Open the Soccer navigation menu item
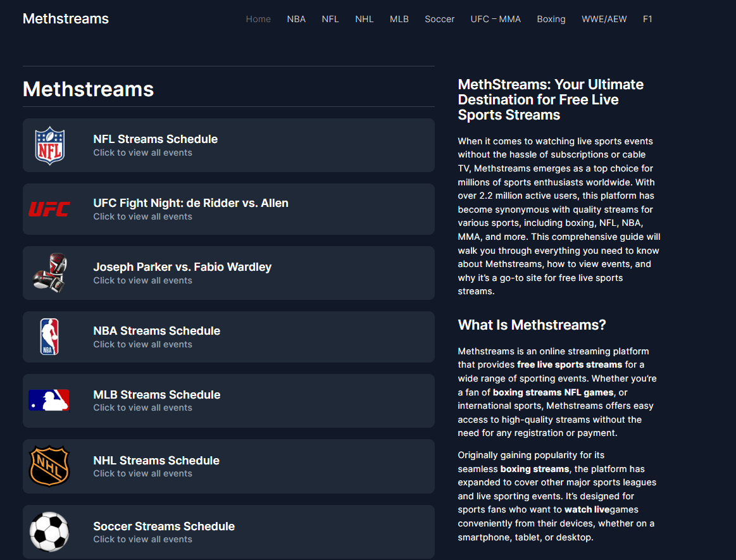The image size is (736, 560). 440,19
